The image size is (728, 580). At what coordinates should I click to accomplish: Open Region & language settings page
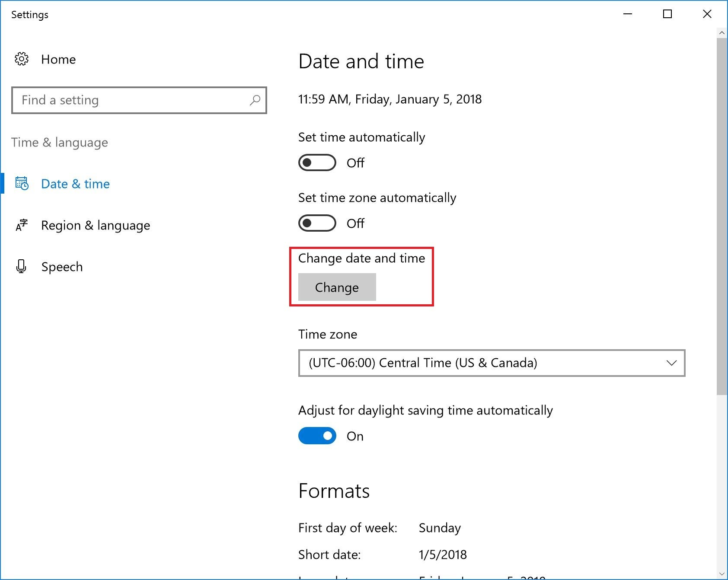(96, 225)
